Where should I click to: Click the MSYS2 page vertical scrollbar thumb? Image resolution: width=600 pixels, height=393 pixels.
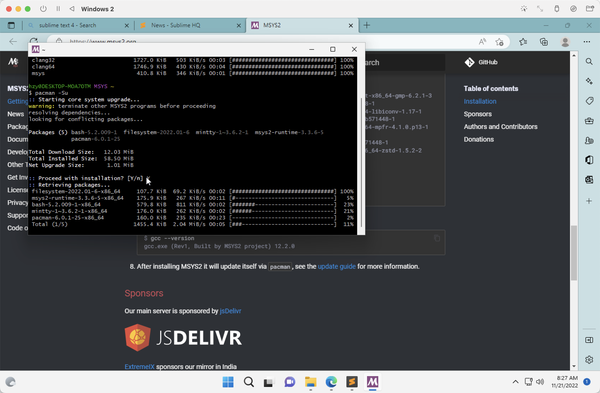[x=574, y=253]
